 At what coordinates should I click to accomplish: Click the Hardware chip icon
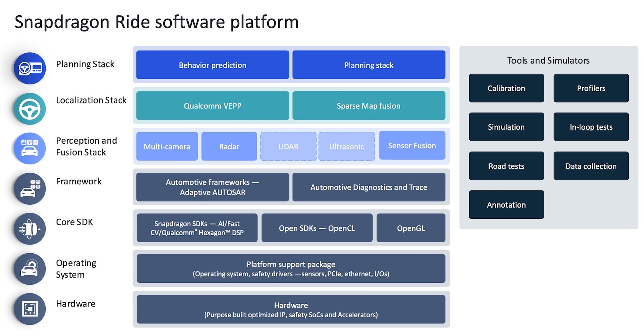tap(30, 309)
